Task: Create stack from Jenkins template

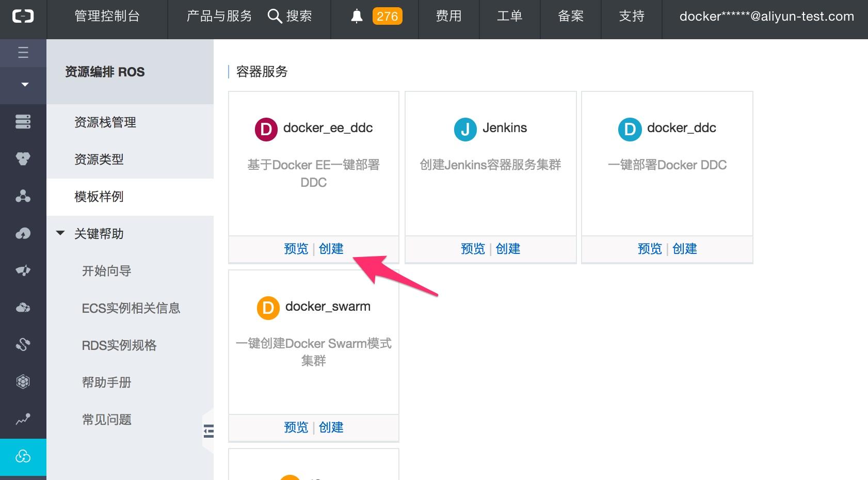Action: click(508, 249)
